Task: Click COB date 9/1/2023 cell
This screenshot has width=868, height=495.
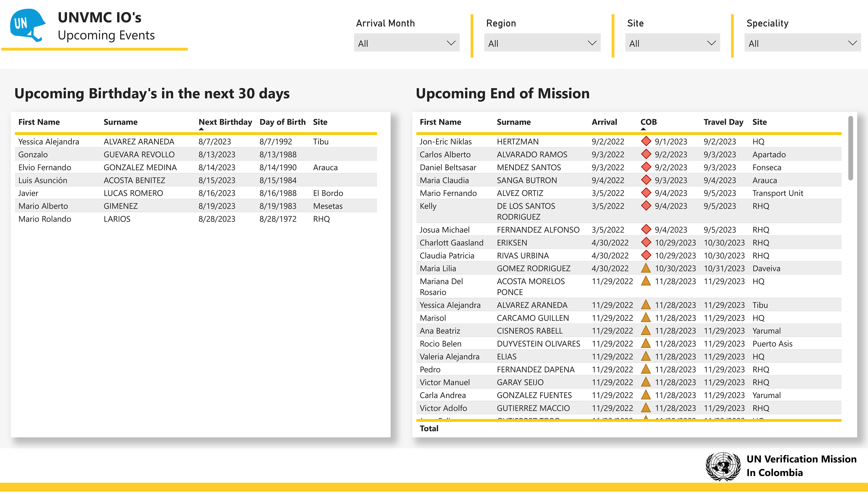Action: click(x=671, y=141)
